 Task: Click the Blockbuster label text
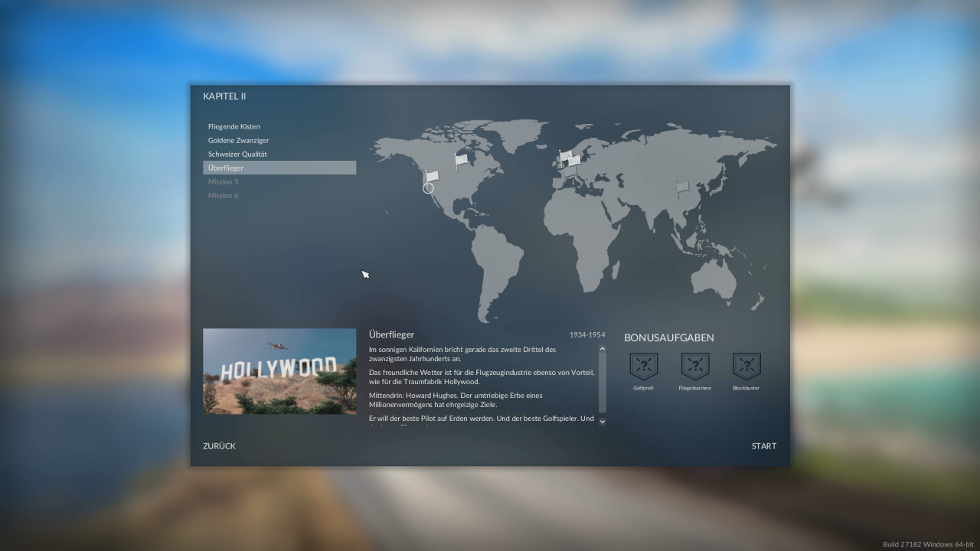746,388
